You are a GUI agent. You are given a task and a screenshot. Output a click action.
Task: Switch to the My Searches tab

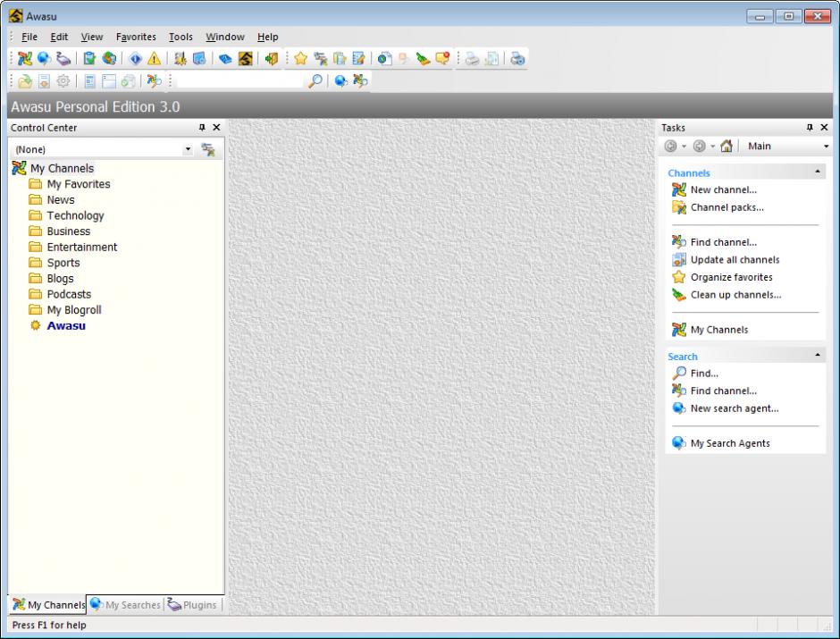(x=125, y=605)
